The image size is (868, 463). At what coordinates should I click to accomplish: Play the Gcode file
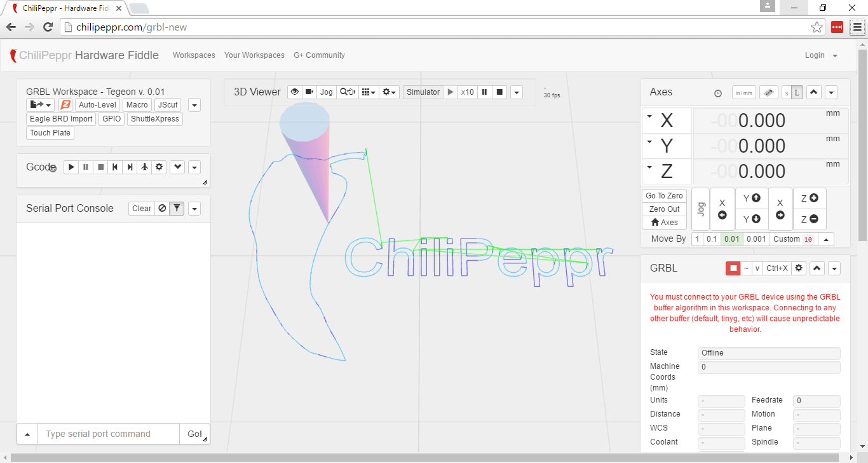click(x=71, y=167)
